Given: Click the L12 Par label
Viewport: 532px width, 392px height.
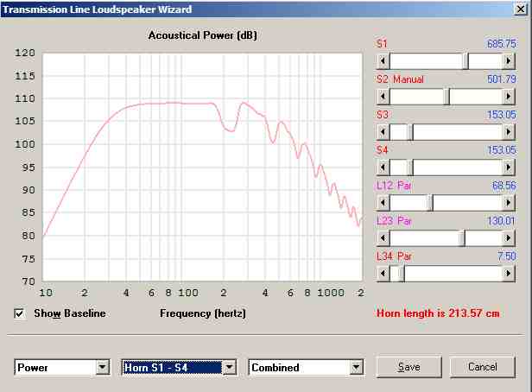Looking at the screenshot, I should (x=394, y=186).
